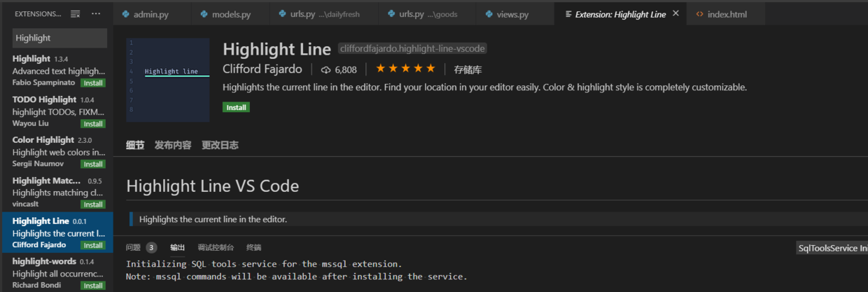
Task: Switch to the 输出 output panel tab
Action: coord(178,247)
